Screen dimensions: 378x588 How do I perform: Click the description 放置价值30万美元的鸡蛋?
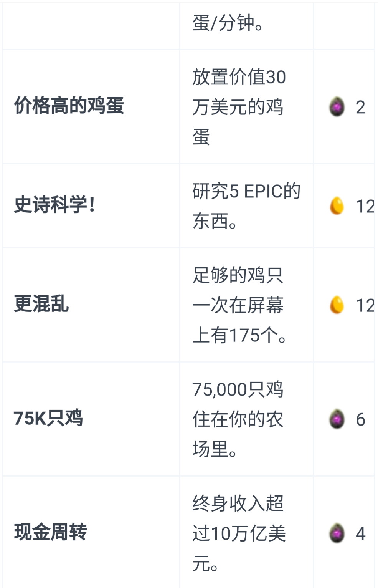pyautogui.click(x=239, y=107)
